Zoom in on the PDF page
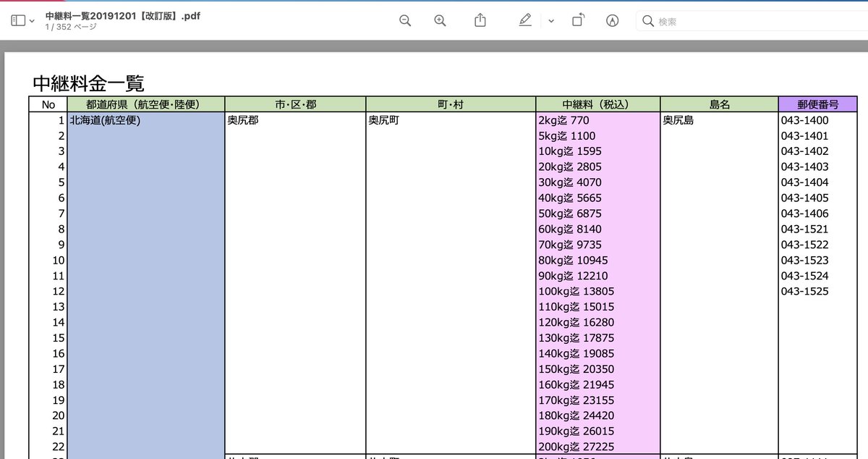 [x=440, y=21]
